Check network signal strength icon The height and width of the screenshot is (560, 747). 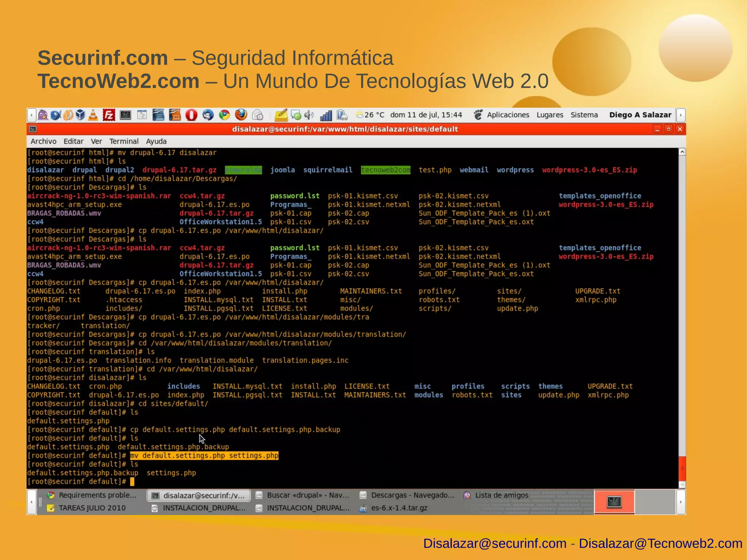point(326,115)
